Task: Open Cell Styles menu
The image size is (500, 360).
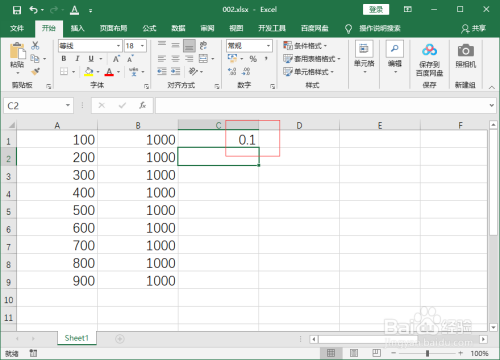Action: click(x=308, y=72)
